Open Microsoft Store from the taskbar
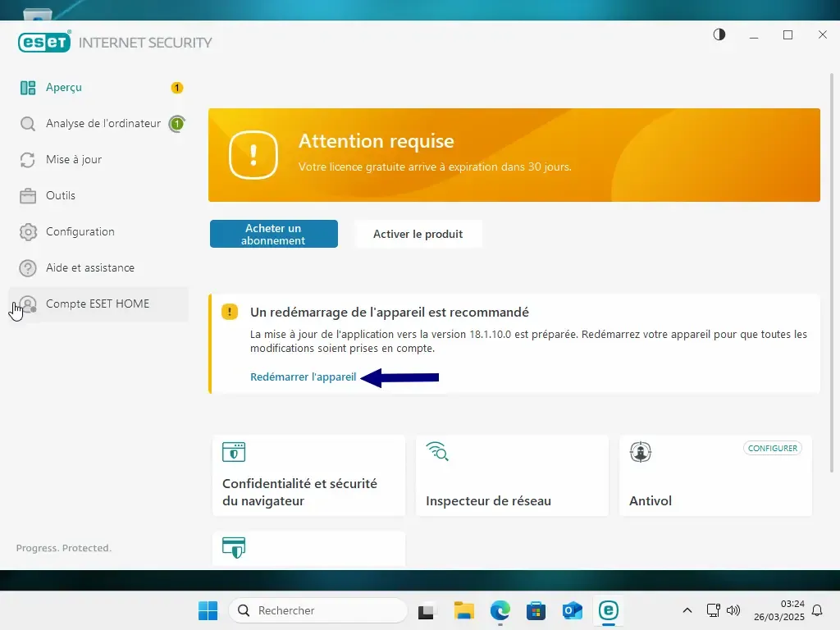The height and width of the screenshot is (630, 840). click(x=536, y=610)
